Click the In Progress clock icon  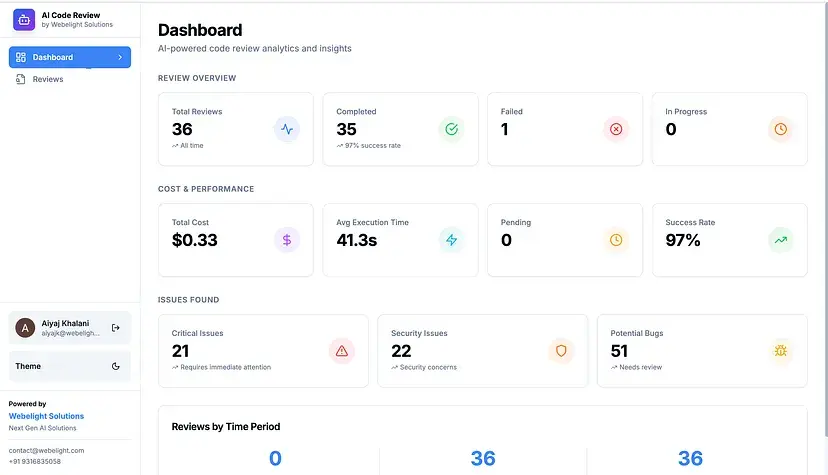click(x=780, y=129)
